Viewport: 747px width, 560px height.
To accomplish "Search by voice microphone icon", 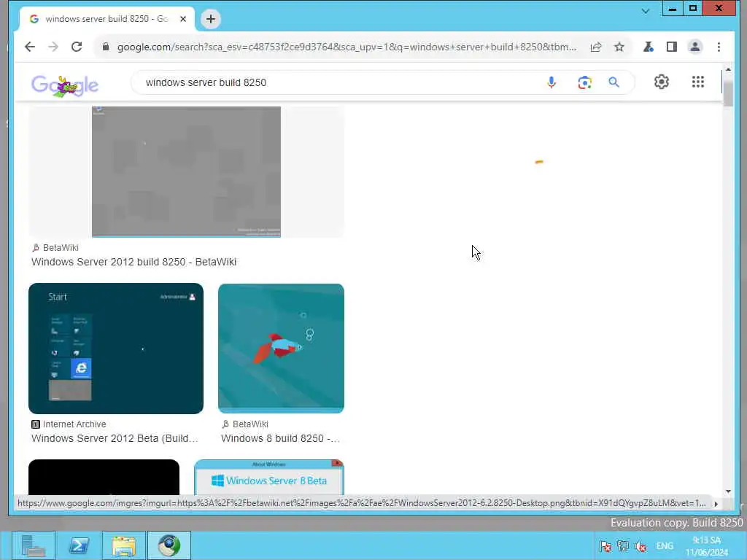I will pyautogui.click(x=551, y=82).
